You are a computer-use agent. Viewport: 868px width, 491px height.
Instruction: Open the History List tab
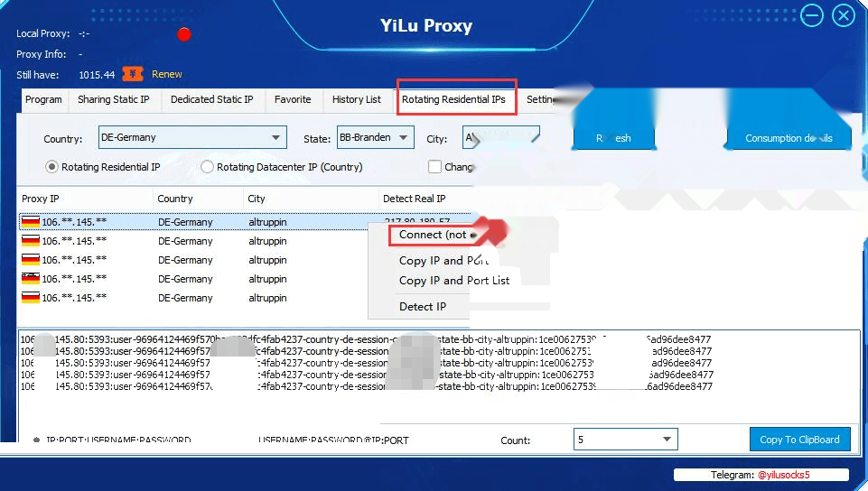(357, 99)
